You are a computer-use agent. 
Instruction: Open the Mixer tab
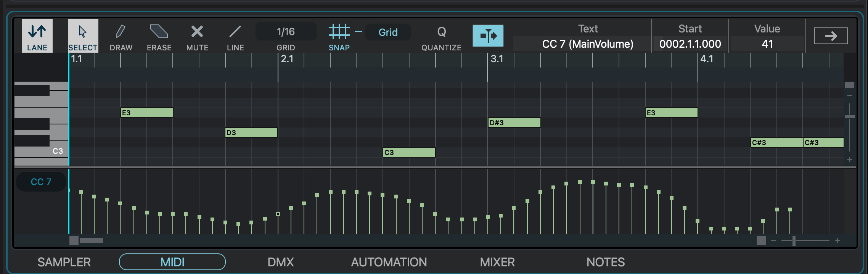tap(497, 262)
